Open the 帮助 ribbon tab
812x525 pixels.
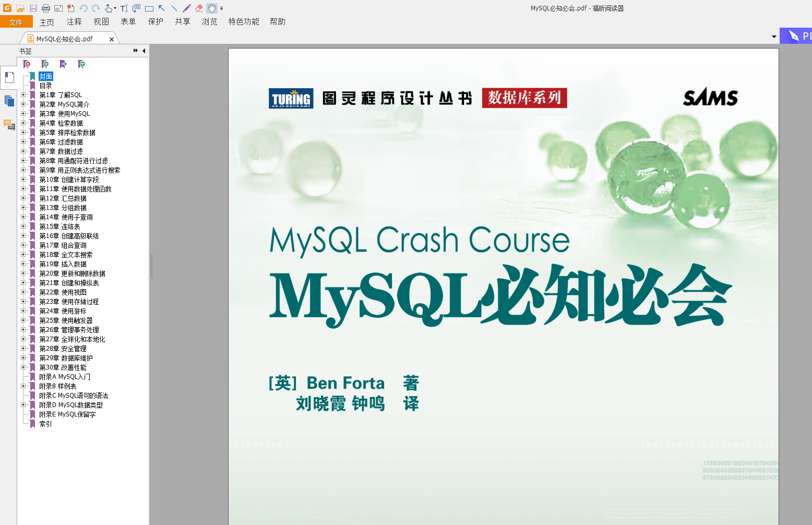278,21
